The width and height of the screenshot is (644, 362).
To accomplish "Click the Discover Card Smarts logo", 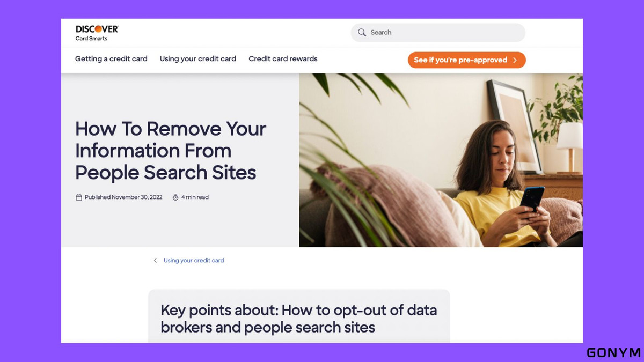I will pyautogui.click(x=97, y=32).
